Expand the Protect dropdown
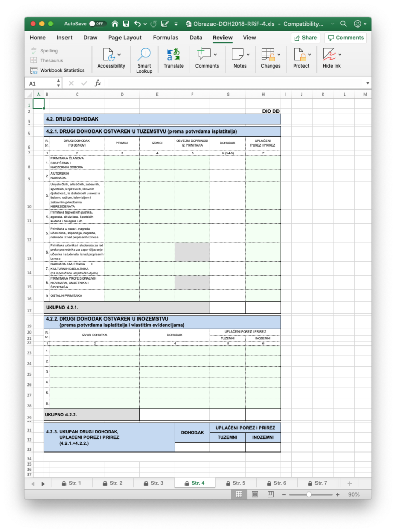Viewport: 396px width, 532px height. pyautogui.click(x=310, y=54)
